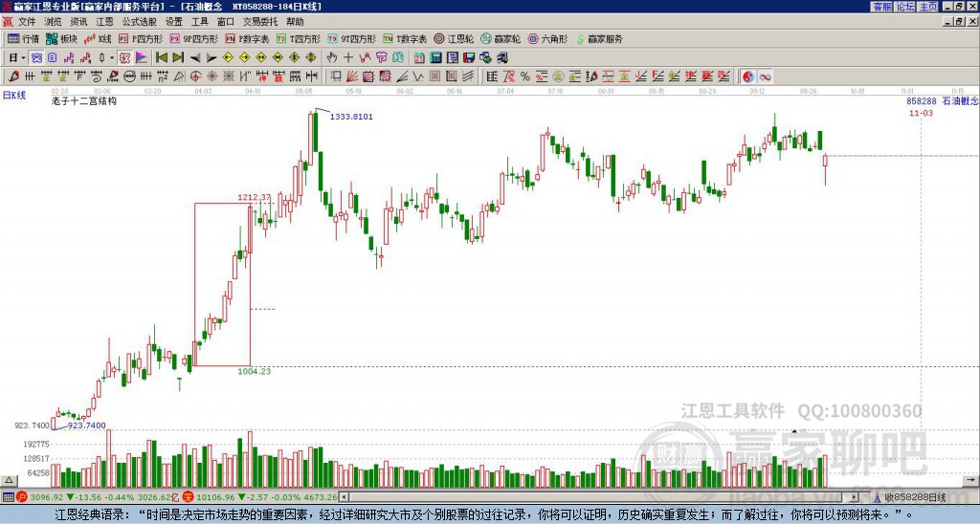Open the T四方形 tool
Image resolution: width=980 pixels, height=524 pixels.
click(x=299, y=38)
